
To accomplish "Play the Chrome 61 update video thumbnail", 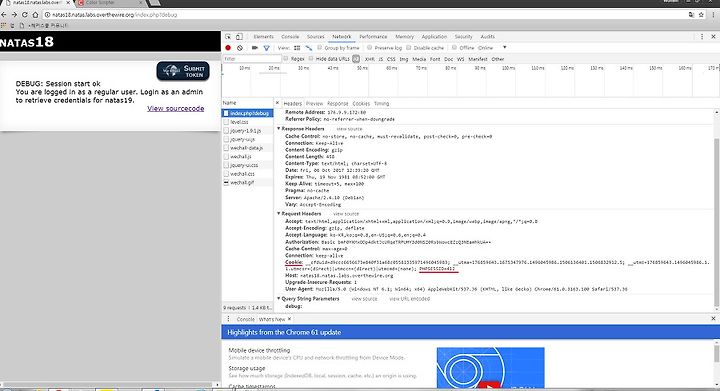I will (490, 368).
